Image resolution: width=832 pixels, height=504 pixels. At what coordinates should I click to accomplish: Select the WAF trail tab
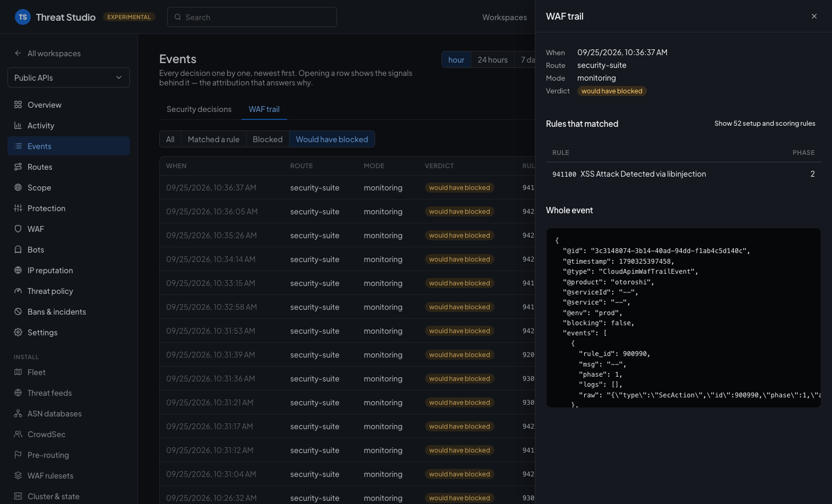point(264,109)
